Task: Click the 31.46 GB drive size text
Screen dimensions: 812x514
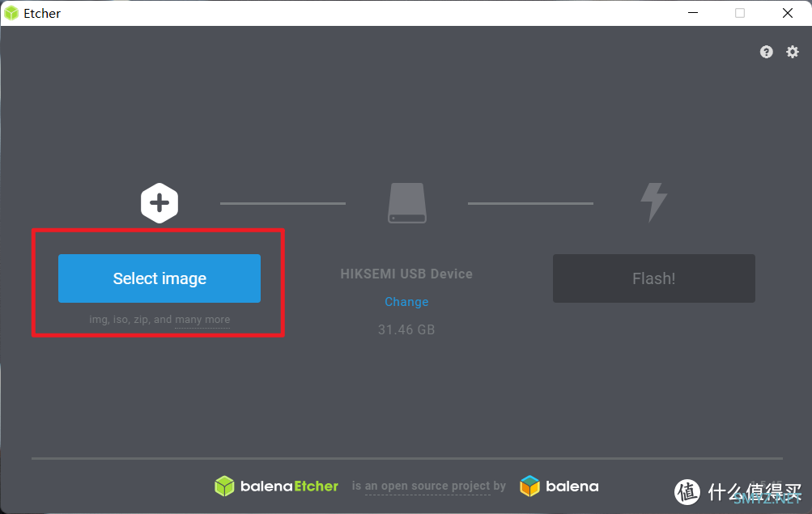Action: (x=406, y=329)
